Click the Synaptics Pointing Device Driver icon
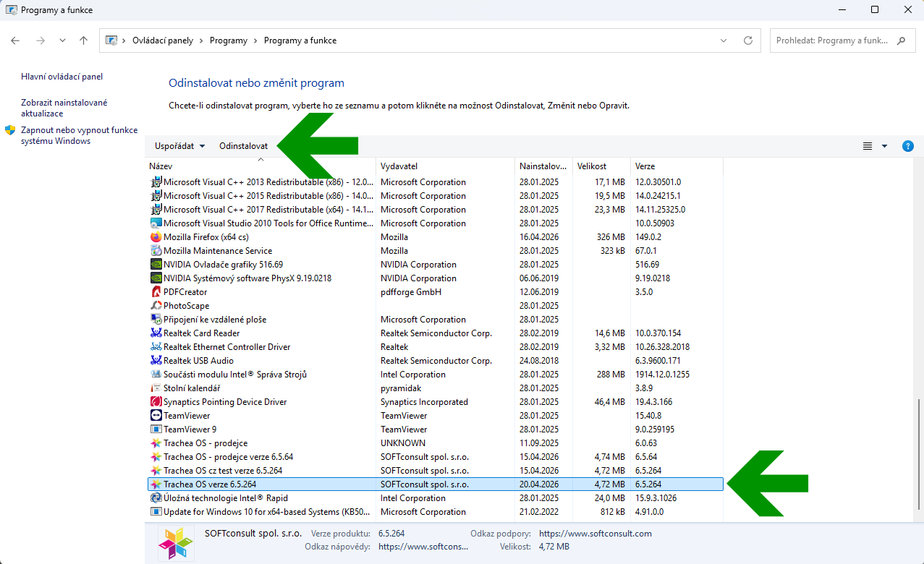 tap(156, 402)
